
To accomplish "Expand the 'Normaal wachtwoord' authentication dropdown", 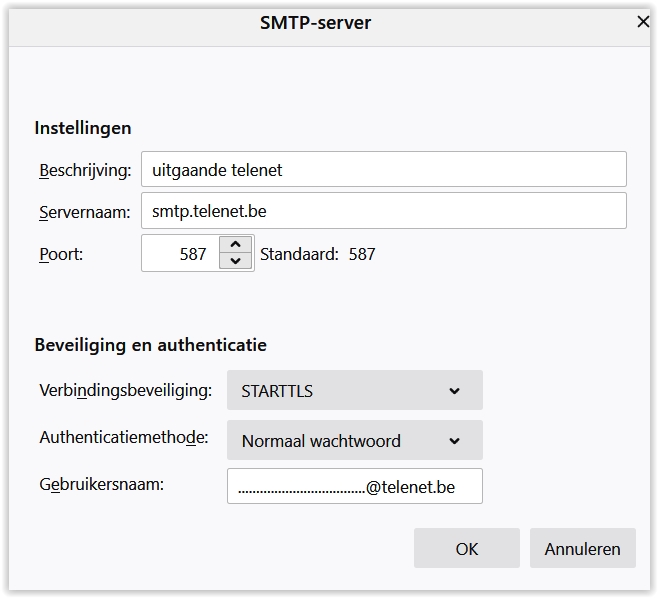I will click(x=354, y=441).
